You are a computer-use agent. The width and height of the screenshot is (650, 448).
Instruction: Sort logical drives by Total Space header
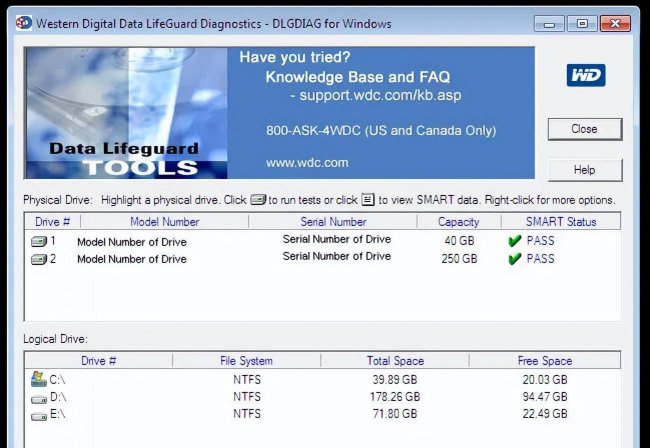click(395, 361)
